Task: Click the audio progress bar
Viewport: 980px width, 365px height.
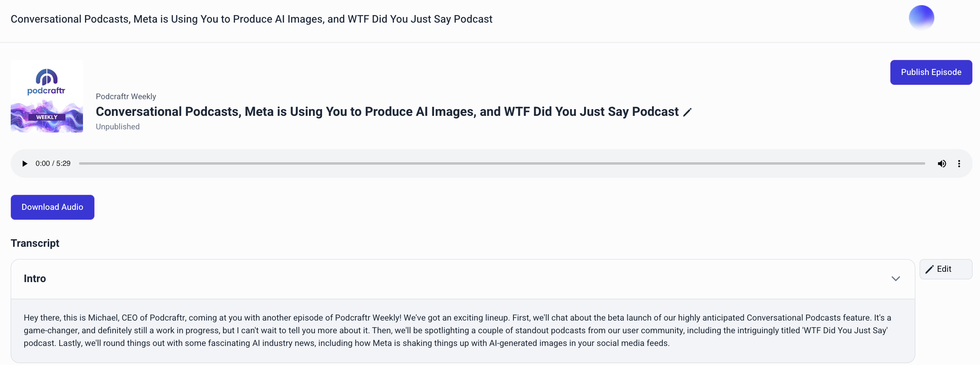Action: [x=502, y=163]
